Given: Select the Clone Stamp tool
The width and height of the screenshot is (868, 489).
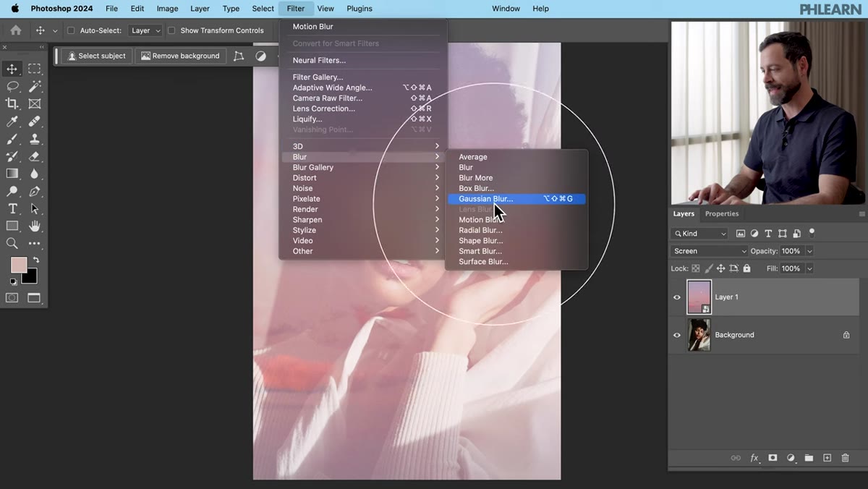Looking at the screenshot, I should (x=35, y=139).
